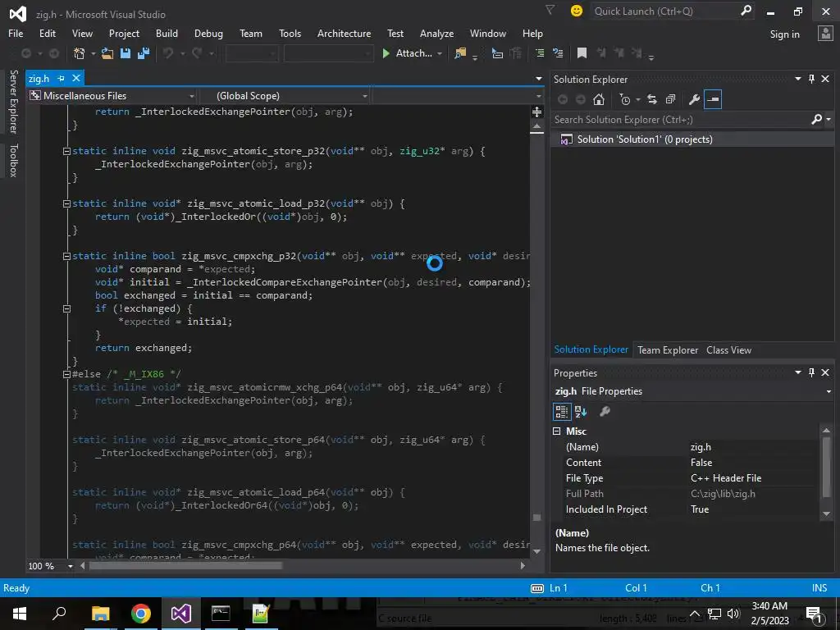This screenshot has width=840, height=630.
Task: Toggle the Preview Selected Items button
Action: 713,99
